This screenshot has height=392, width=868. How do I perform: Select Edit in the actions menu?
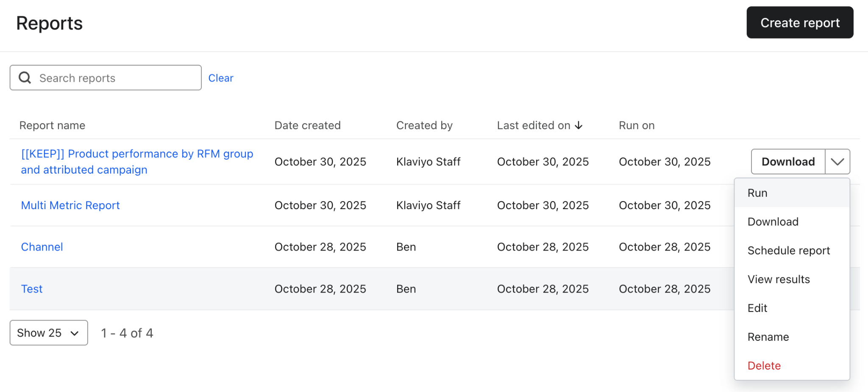point(757,308)
